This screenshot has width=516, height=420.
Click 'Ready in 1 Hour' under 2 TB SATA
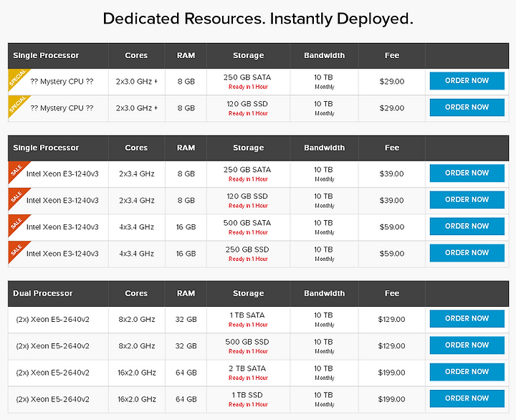point(248,378)
